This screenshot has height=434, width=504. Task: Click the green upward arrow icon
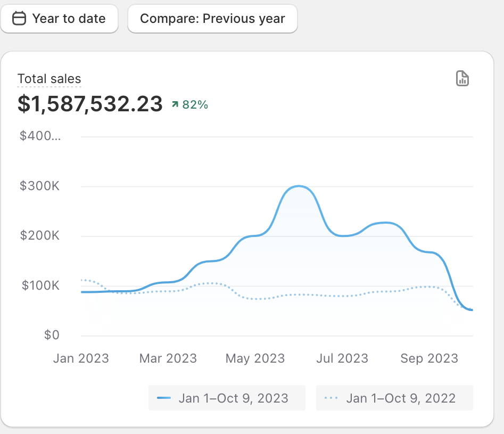[175, 104]
